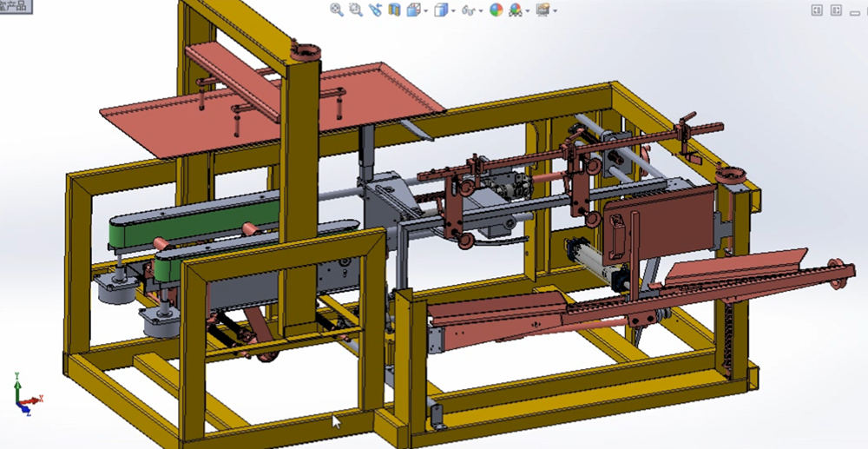Click the right panel expand button
The width and height of the screenshot is (868, 449).
coord(836,10)
